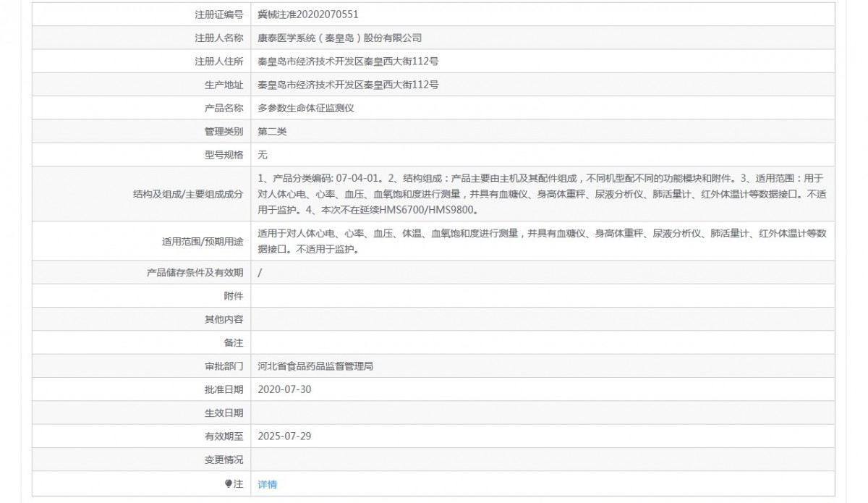
Task: Click the 附件 label
Action: coord(234,296)
